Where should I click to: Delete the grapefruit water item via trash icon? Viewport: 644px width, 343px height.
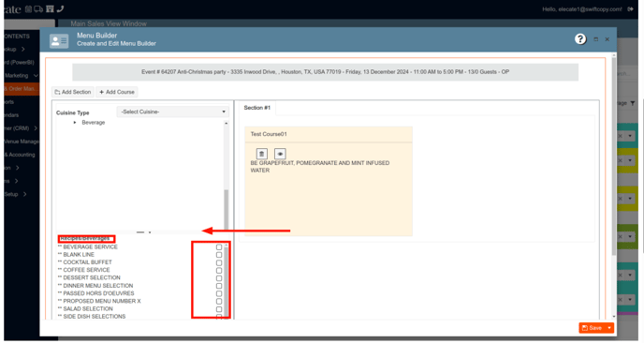pos(262,154)
